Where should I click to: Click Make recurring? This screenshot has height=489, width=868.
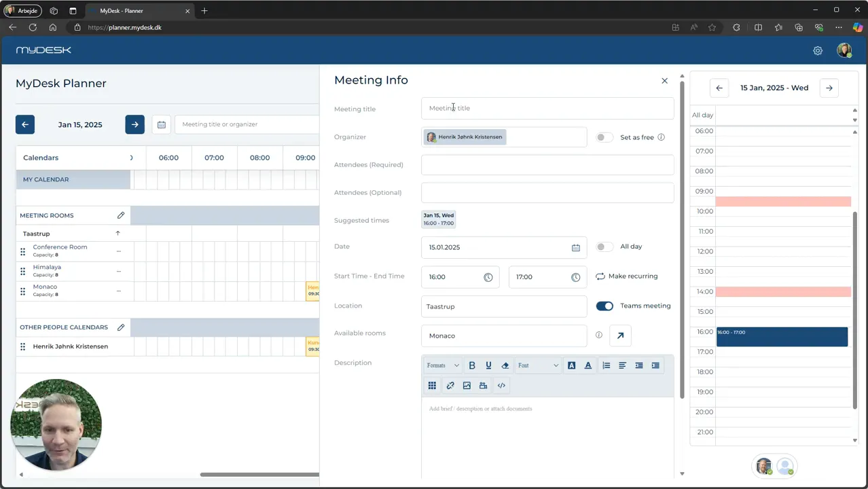coord(627,276)
